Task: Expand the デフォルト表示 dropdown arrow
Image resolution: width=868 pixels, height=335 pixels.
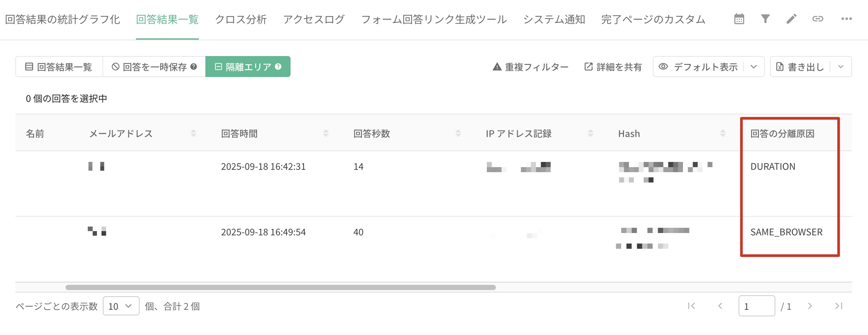Action: (x=754, y=67)
